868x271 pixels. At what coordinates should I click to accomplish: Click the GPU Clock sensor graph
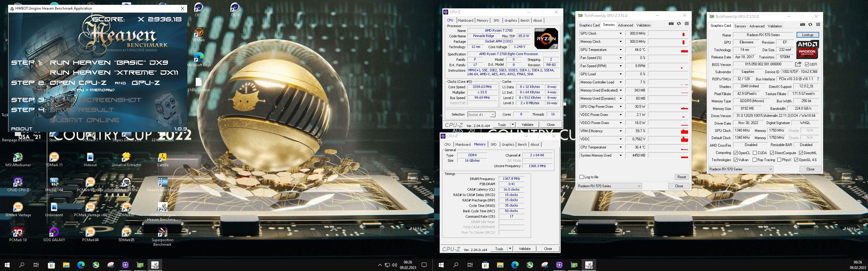click(668, 33)
